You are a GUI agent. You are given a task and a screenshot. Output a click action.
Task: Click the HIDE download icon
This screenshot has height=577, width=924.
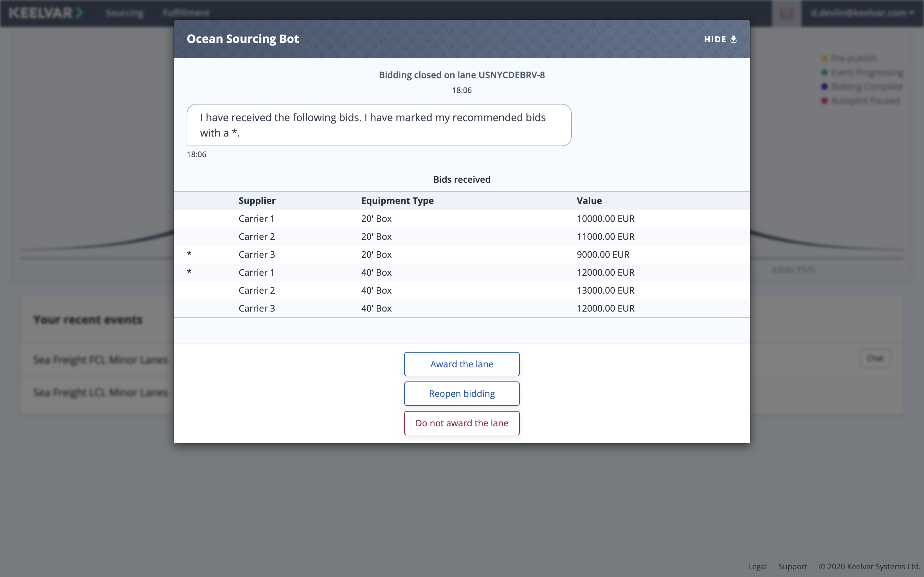pyautogui.click(x=733, y=39)
